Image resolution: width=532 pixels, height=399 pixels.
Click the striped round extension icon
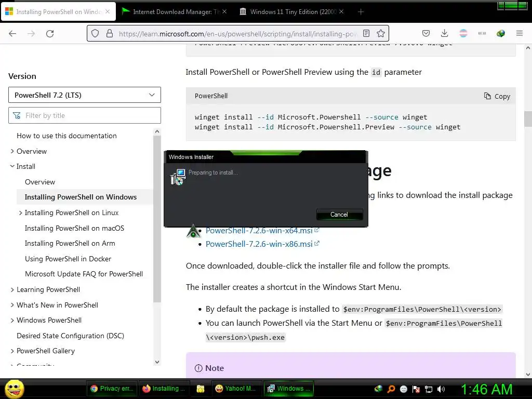point(463,33)
